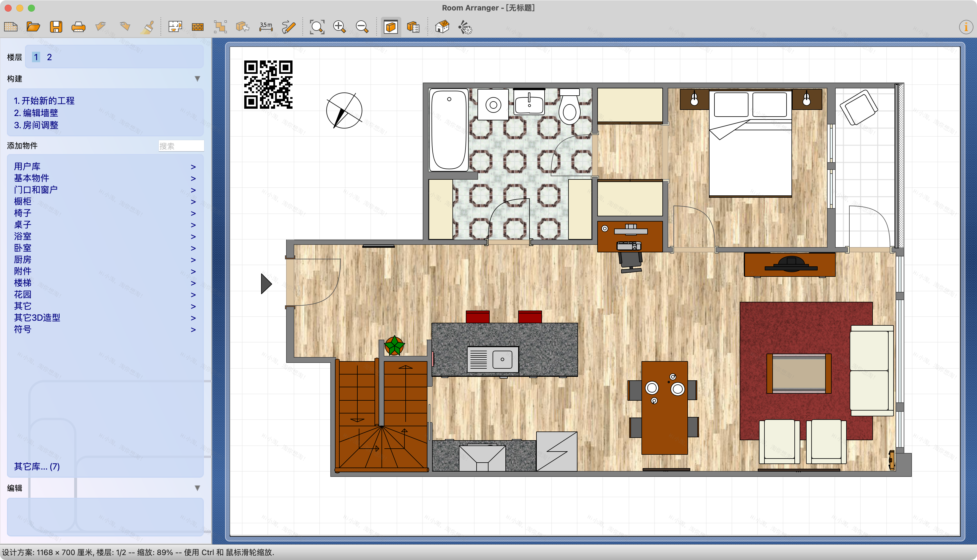Select the wall drawing brick tool
The image size is (977, 560).
[197, 26]
